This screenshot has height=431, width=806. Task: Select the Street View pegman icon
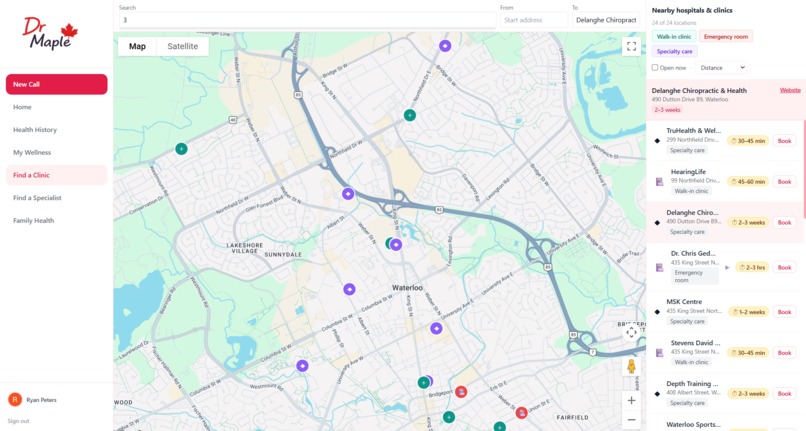pos(631,367)
